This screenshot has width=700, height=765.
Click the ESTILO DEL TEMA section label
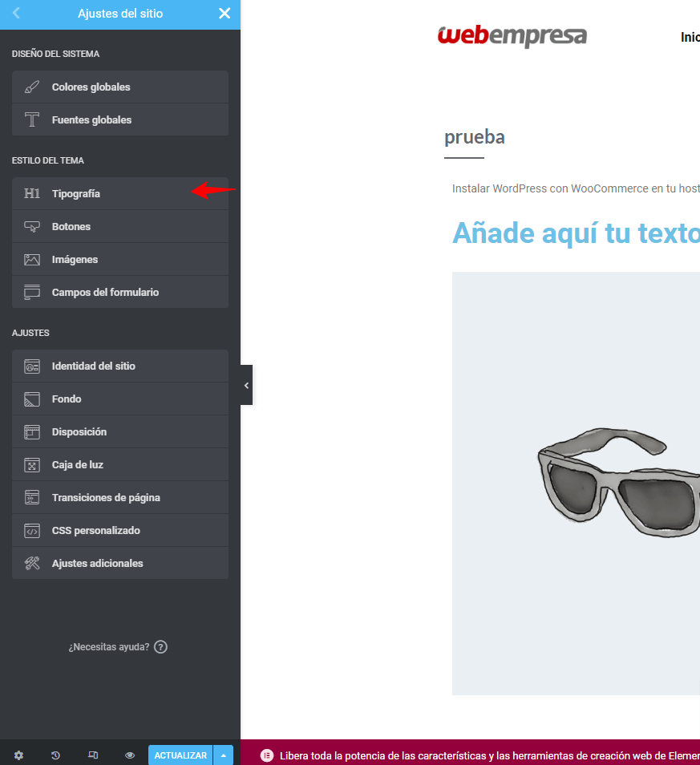point(48,160)
